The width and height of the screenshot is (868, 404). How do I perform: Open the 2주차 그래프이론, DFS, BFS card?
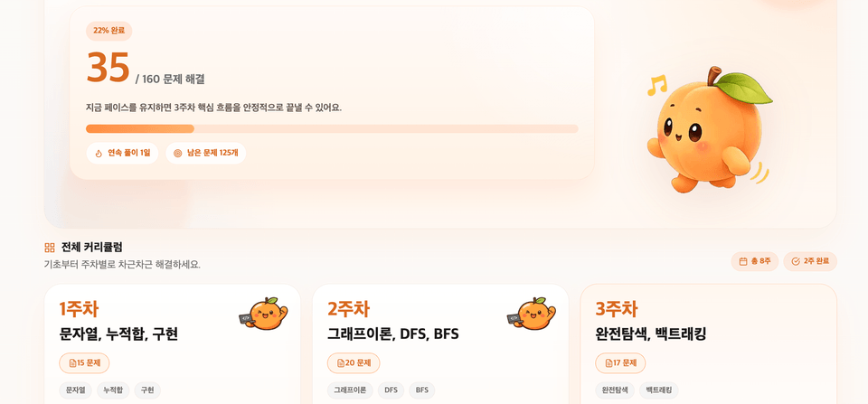pos(440,344)
